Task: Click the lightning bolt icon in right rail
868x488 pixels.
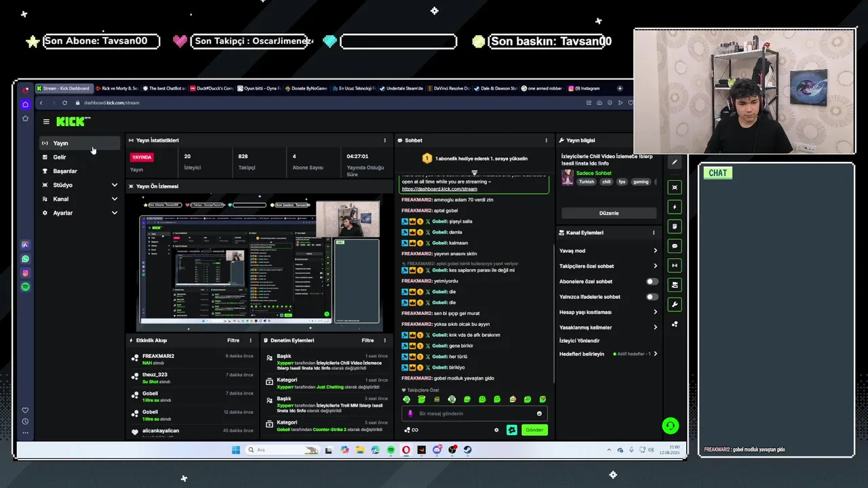Action: [x=674, y=207]
